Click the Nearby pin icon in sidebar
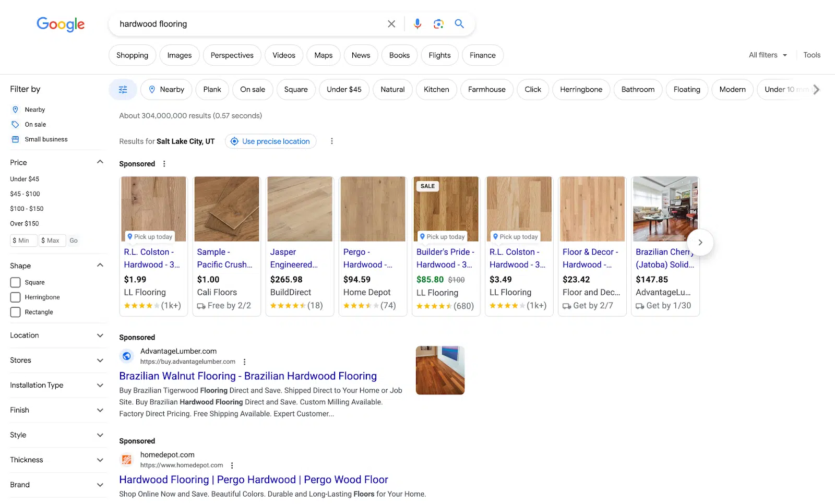This screenshot has height=504, width=835. tap(15, 110)
